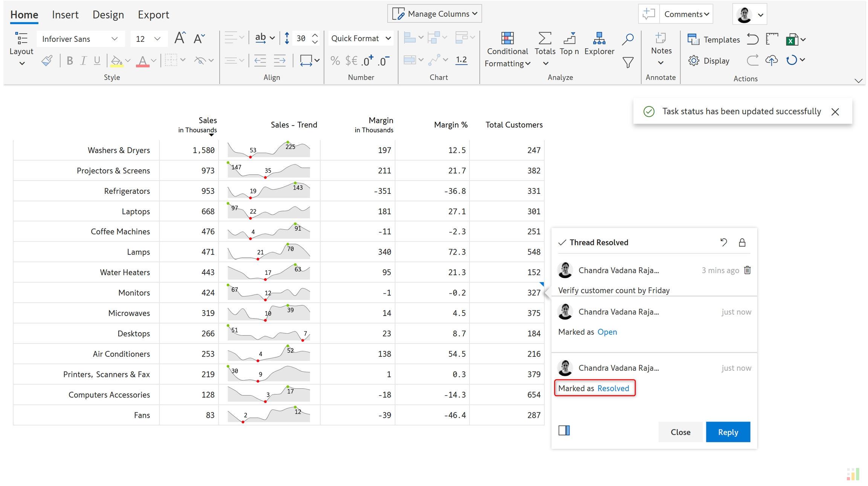Viewport: 868px width, 486px height.
Task: Pick the yellow fill color swatch
Action: point(116,61)
